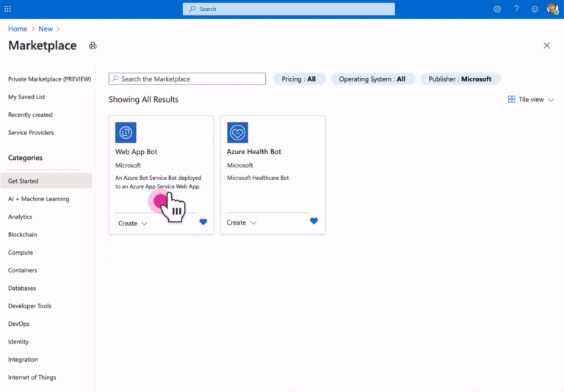Image resolution: width=564 pixels, height=392 pixels.
Task: Click the top portal Search bar
Action: tap(289, 9)
